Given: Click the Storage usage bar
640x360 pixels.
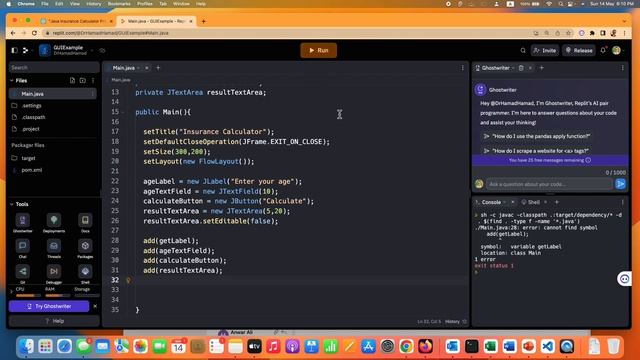Looking at the screenshot, I should [87, 296].
